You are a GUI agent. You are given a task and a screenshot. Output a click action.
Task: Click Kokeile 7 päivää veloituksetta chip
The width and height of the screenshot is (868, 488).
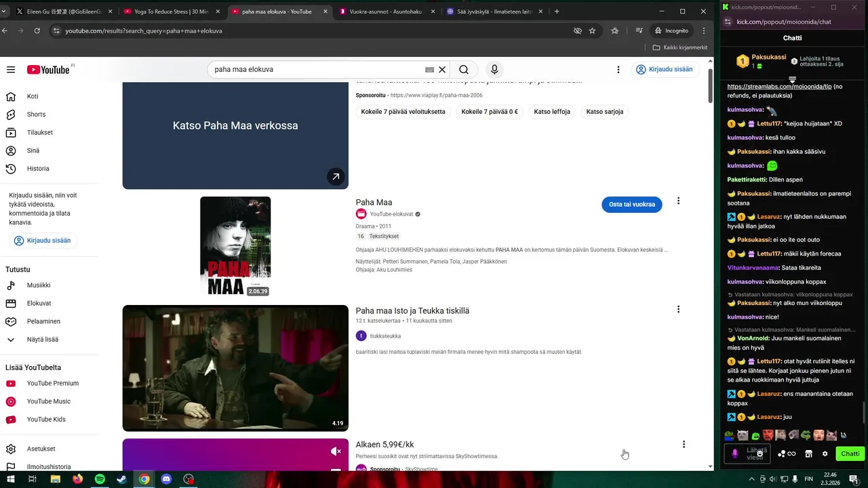point(403,112)
